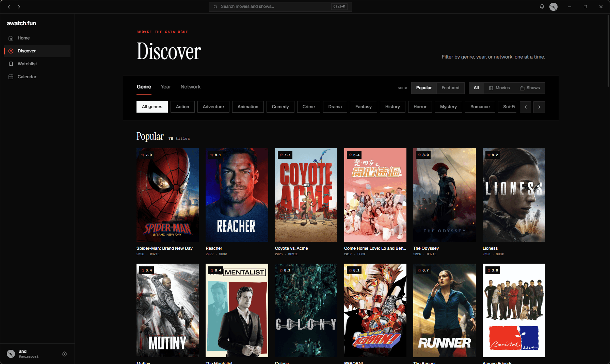Click the 8.1 rating badge on Reacher
The height and width of the screenshot is (364, 610).
pos(216,155)
